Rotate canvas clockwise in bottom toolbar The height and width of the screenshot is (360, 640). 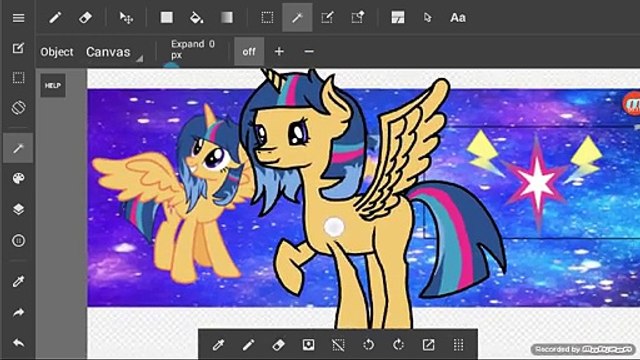pos(398,345)
